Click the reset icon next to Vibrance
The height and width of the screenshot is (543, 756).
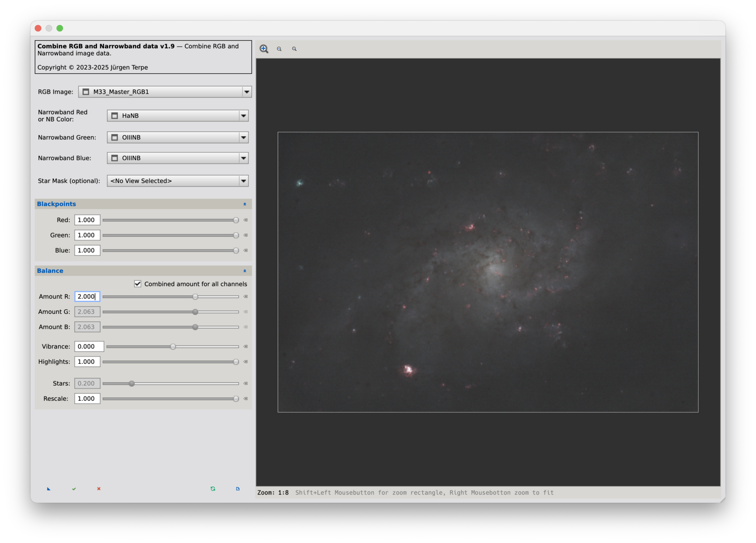tap(246, 347)
